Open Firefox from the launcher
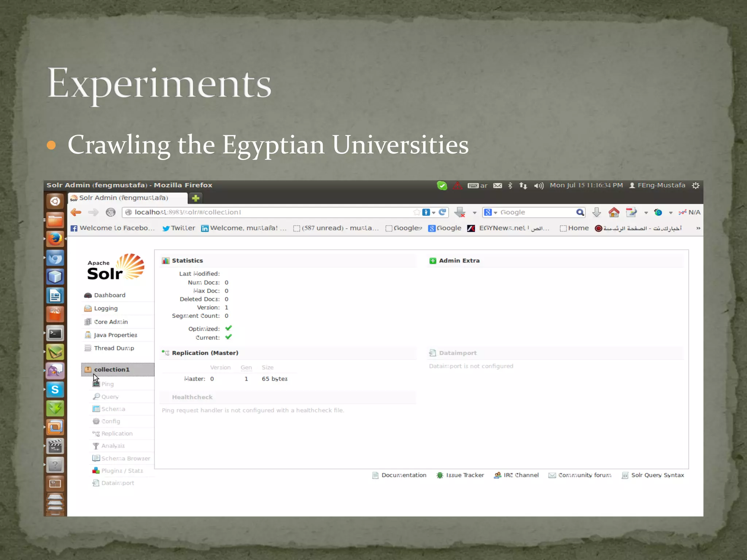The height and width of the screenshot is (560, 747). pyautogui.click(x=55, y=239)
